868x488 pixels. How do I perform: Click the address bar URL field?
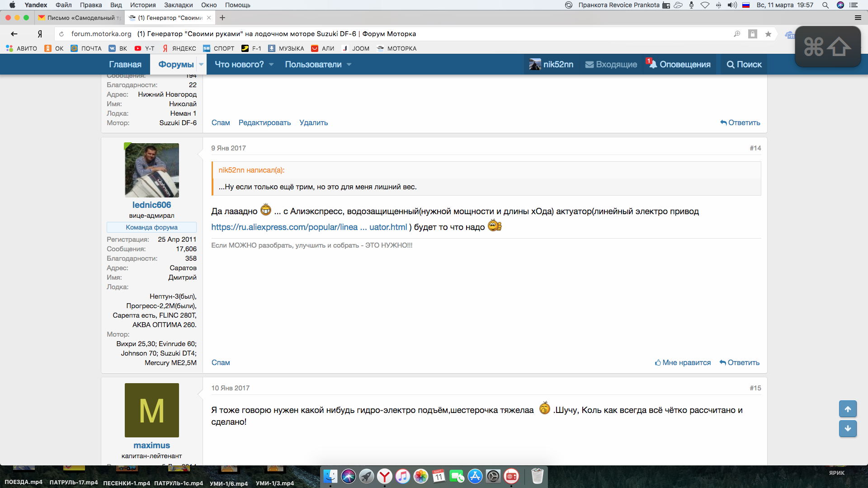[393, 34]
